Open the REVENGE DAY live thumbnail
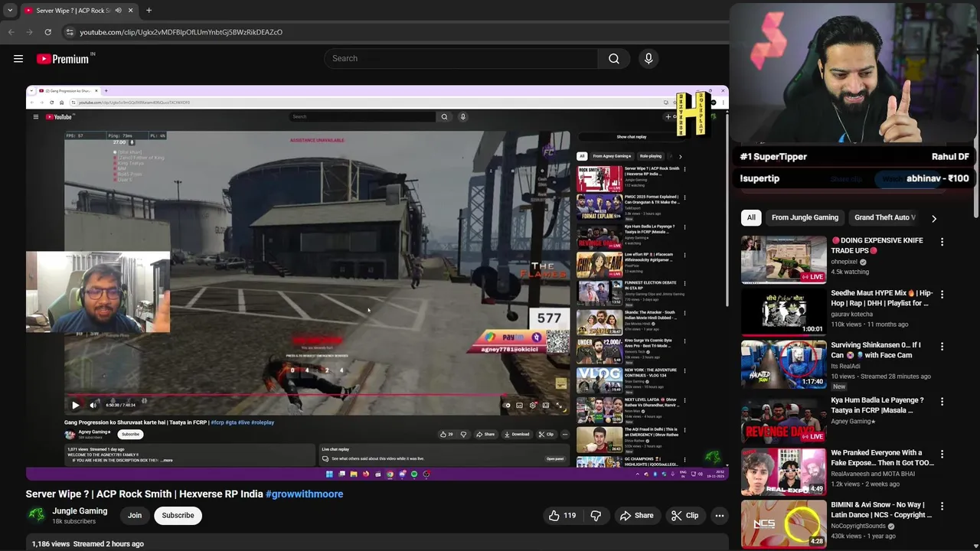Screen dimensions: 980x551 point(783,419)
